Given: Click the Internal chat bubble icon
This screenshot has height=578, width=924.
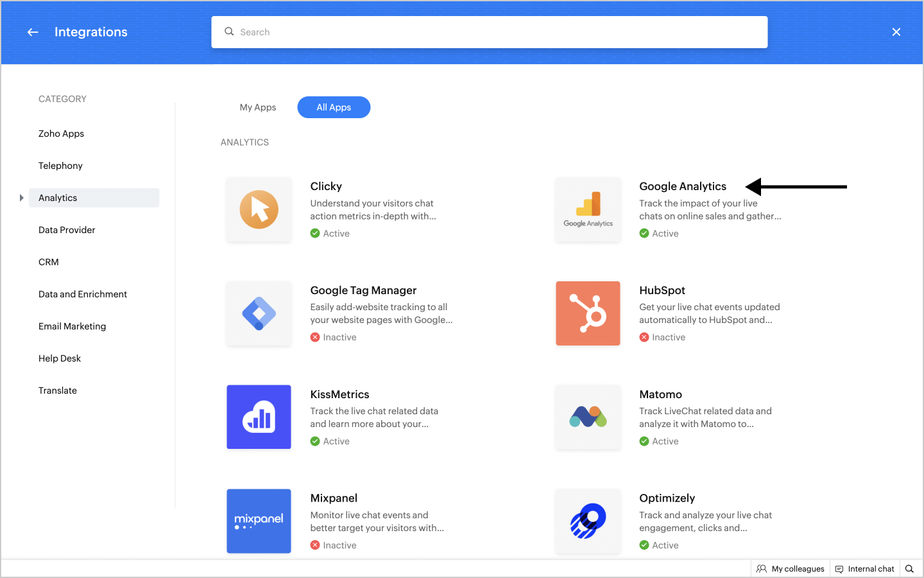Looking at the screenshot, I should click(839, 569).
